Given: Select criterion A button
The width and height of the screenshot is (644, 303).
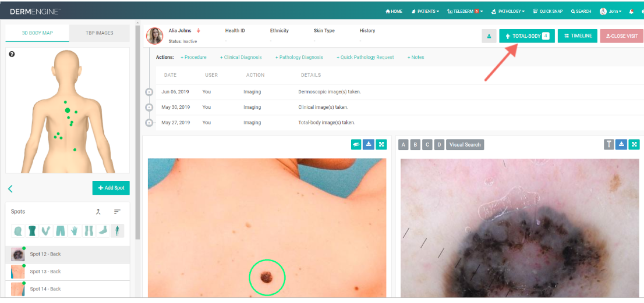Looking at the screenshot, I should (404, 144).
